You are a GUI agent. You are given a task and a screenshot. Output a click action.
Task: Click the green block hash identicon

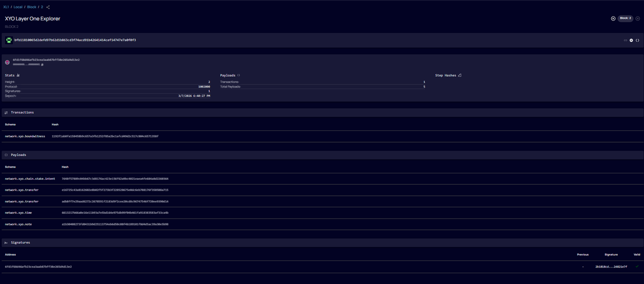point(9,40)
